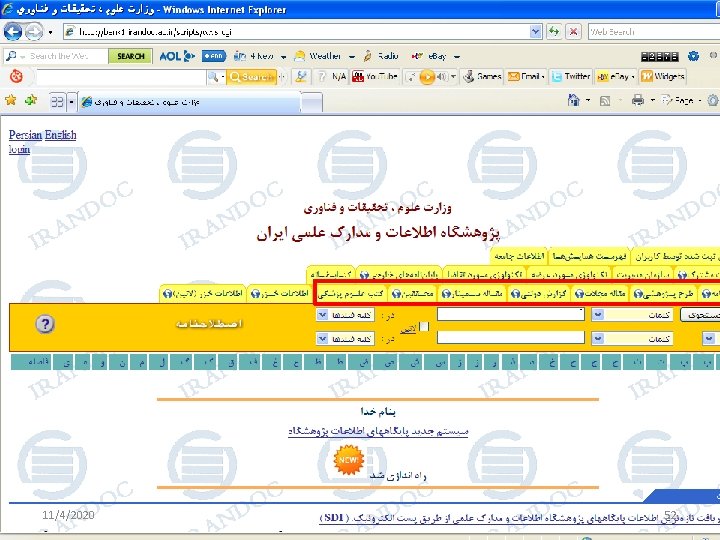The image size is (720, 540).
Task: Click the AOL logo in the toolbar
Action: tap(177, 56)
